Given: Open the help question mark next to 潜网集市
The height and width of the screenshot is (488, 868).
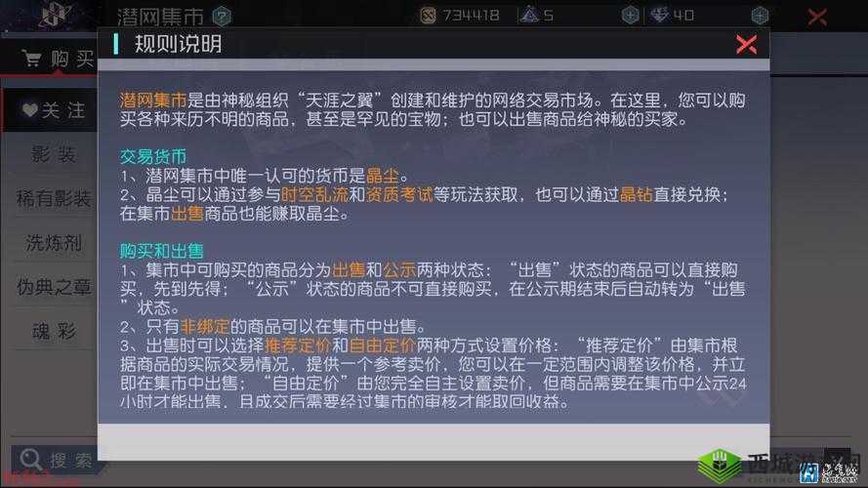Looking at the screenshot, I should pyautogui.click(x=222, y=17).
